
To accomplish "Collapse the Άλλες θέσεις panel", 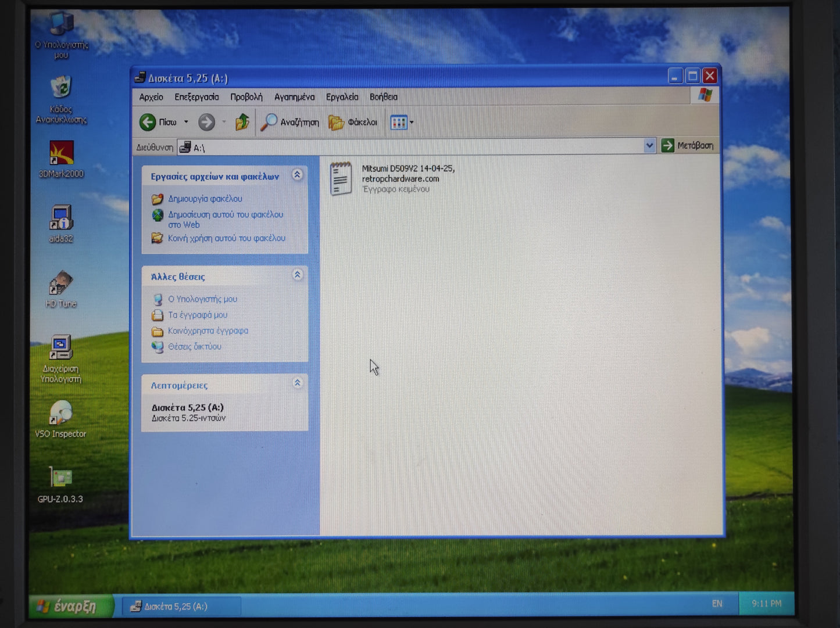I will 297,275.
